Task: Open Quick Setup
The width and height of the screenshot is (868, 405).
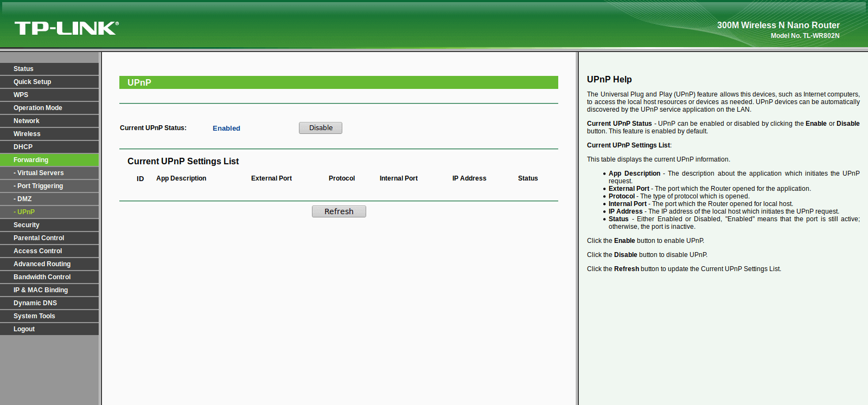Action: (49, 82)
